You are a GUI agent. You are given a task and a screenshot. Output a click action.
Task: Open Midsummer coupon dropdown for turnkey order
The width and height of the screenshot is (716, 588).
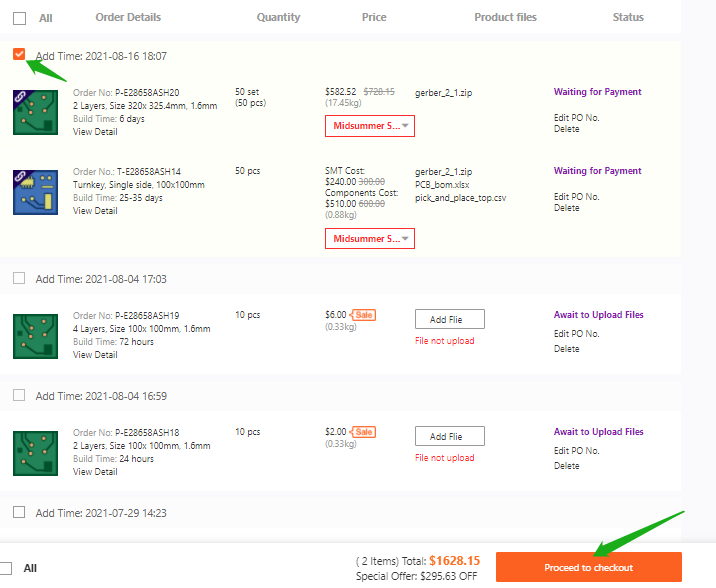pyautogui.click(x=370, y=239)
